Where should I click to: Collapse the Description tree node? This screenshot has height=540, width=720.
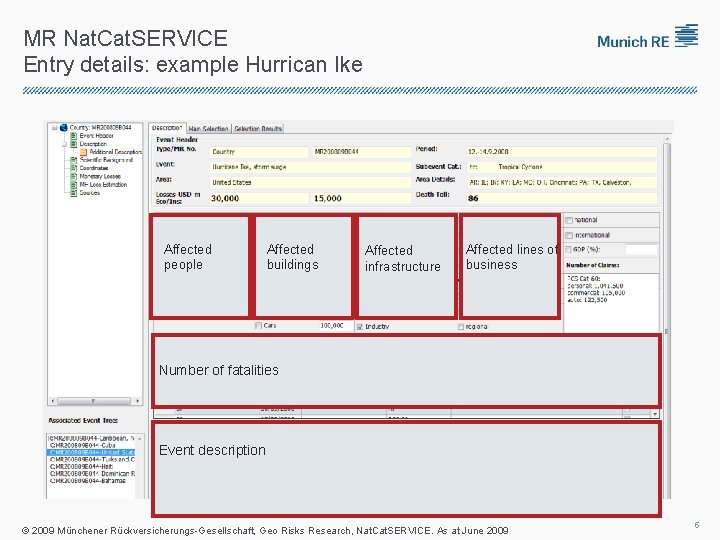pos(64,144)
